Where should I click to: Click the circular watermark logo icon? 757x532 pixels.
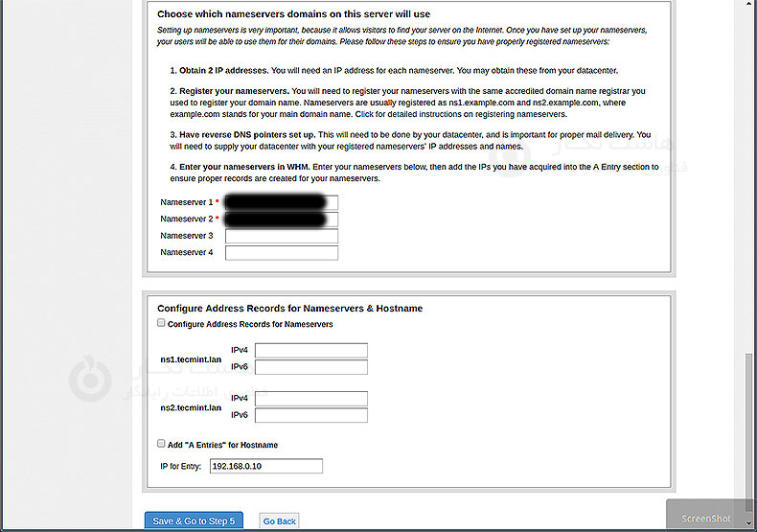tap(89, 376)
